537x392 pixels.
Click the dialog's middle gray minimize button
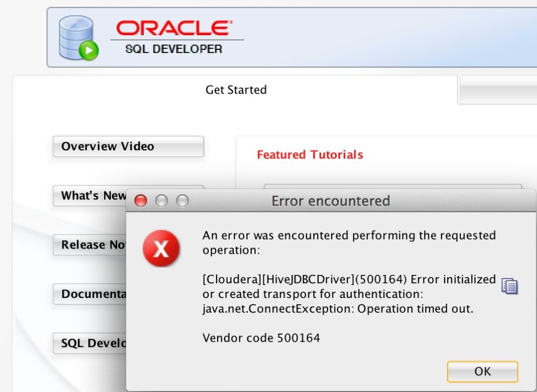pos(161,201)
